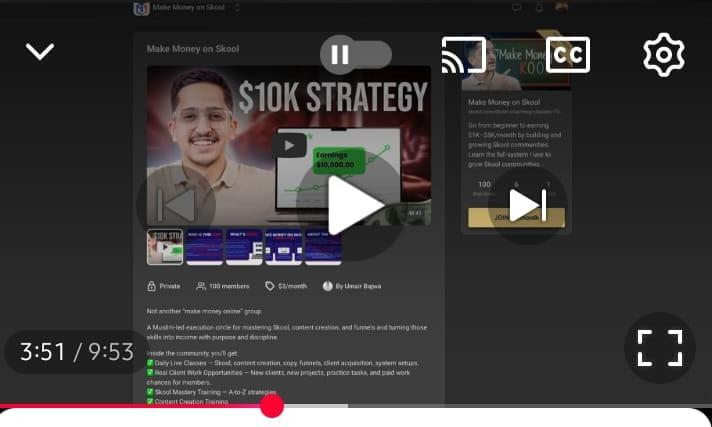Collapse the player with the down chevron
The image size is (712, 427).
[40, 51]
